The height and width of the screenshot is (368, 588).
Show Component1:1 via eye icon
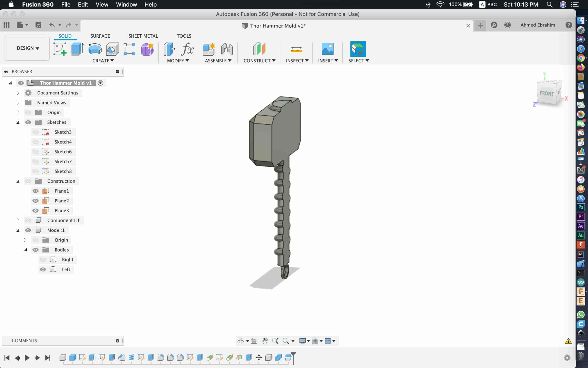point(28,220)
